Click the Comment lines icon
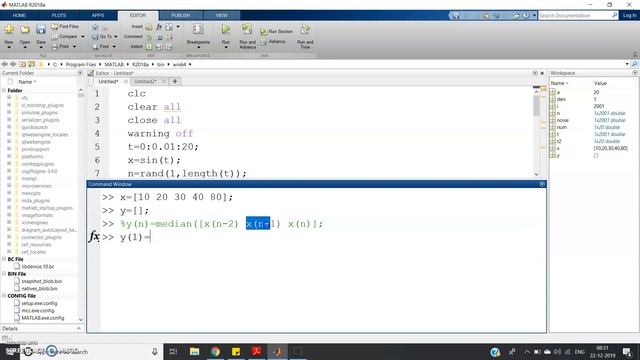This screenshot has height=360, width=640. click(149, 37)
